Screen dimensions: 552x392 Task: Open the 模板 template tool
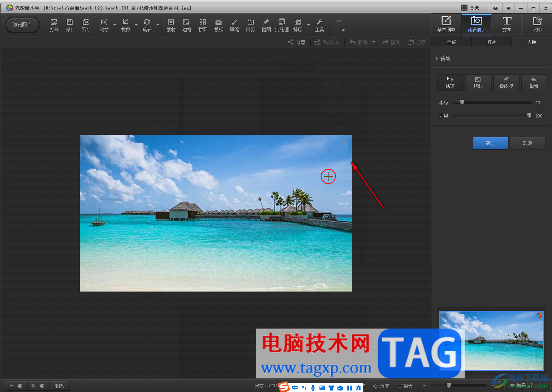coord(219,25)
